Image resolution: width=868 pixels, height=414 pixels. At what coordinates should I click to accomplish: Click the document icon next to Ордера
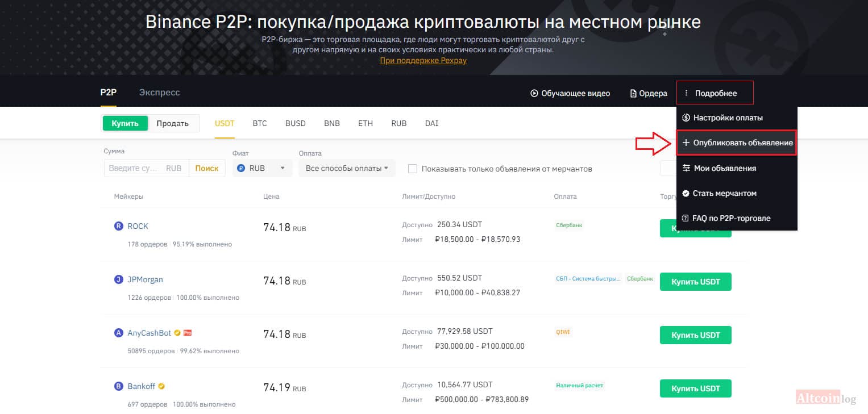[x=633, y=93]
